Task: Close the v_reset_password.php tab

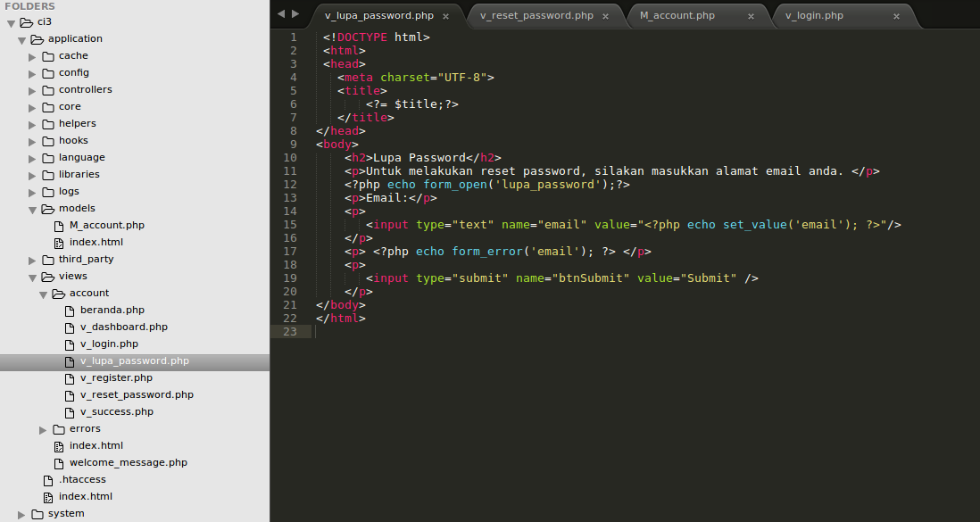Action: point(605,15)
